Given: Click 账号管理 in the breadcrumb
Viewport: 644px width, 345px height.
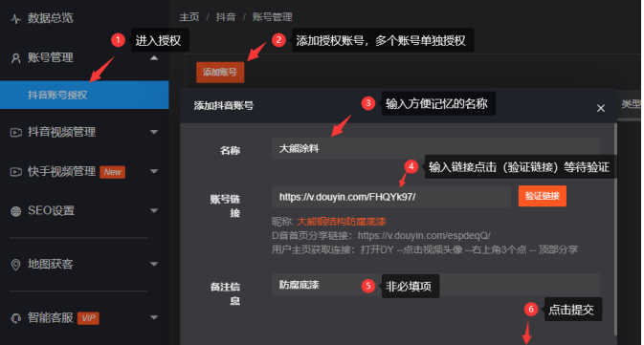Looking at the screenshot, I should (x=273, y=17).
